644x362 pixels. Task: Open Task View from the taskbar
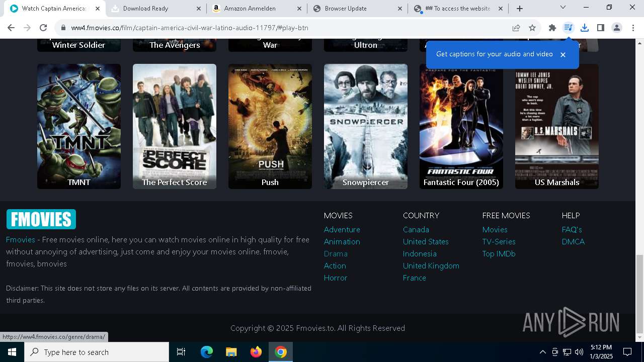(181, 352)
